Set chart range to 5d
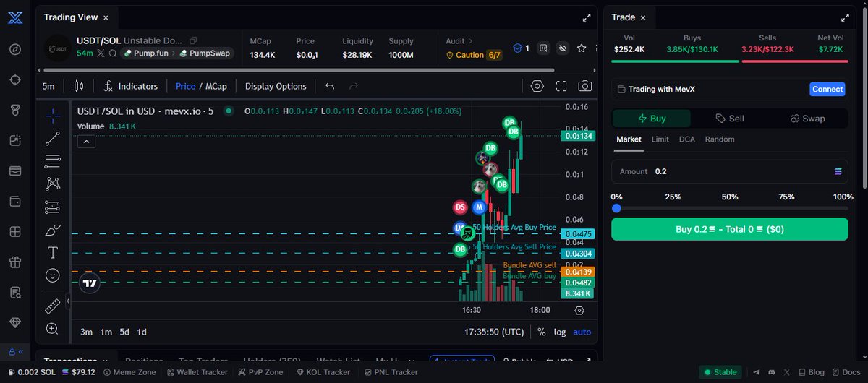868x383 pixels. tap(124, 332)
